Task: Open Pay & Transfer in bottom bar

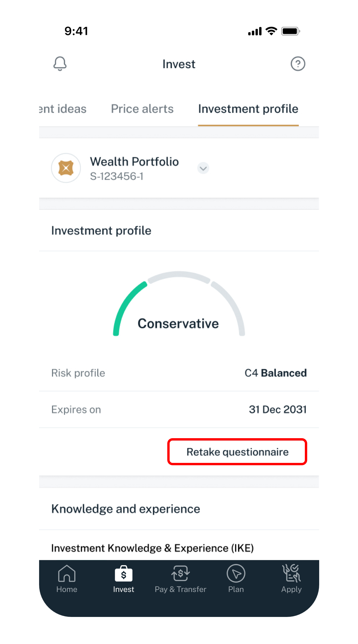Action: [180, 579]
